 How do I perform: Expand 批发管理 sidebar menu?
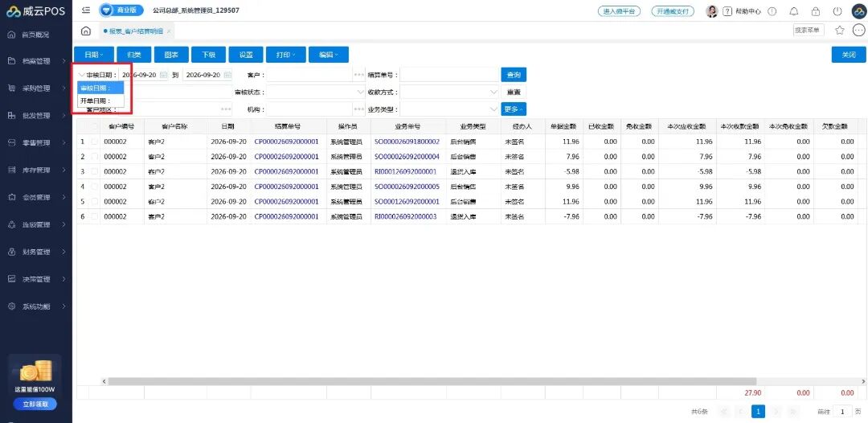tap(36, 116)
